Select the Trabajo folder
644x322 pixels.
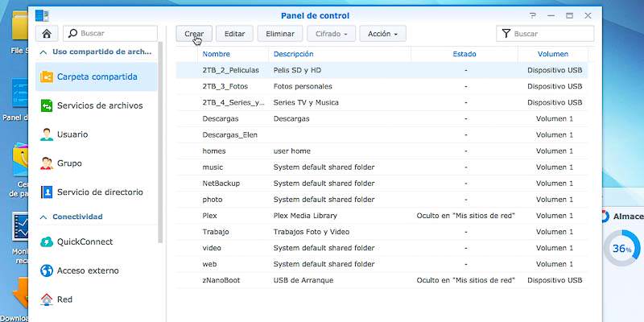pyautogui.click(x=216, y=232)
